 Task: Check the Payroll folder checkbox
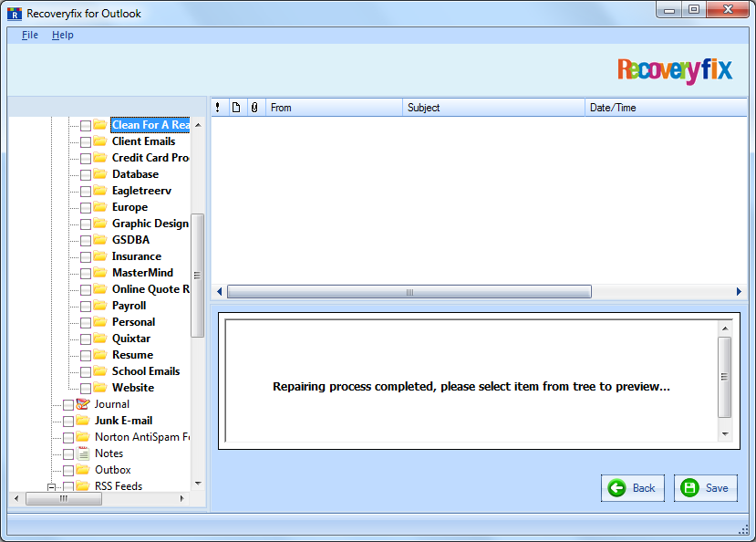tap(86, 307)
